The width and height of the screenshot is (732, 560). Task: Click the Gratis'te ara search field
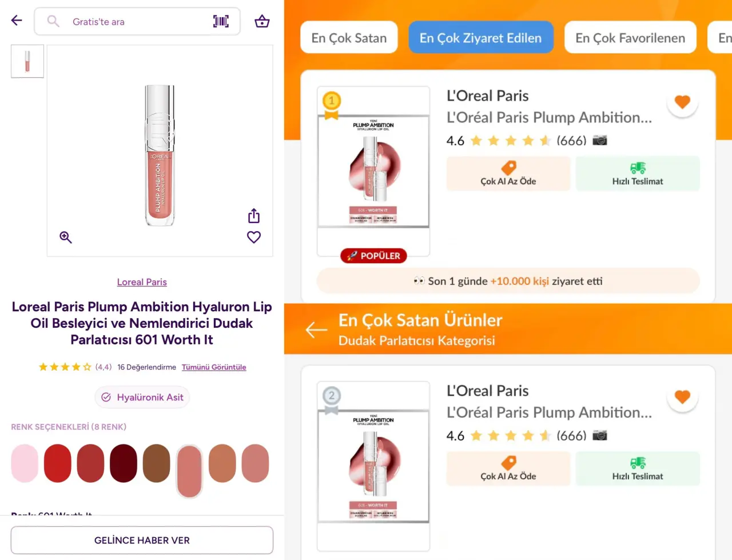tap(137, 22)
